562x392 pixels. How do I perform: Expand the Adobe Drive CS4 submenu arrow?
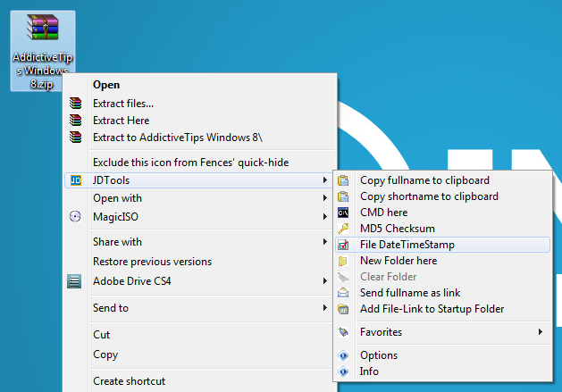click(x=324, y=281)
